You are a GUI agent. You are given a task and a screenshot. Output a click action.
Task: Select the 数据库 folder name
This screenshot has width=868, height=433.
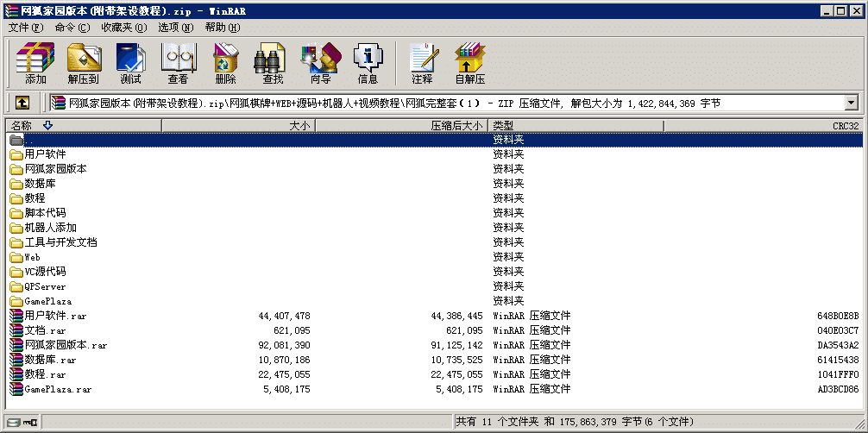40,183
